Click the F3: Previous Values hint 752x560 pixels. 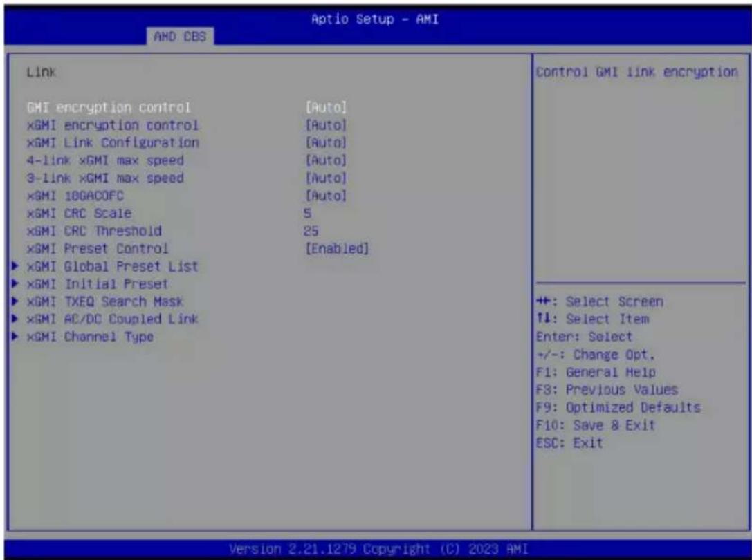coord(607,390)
